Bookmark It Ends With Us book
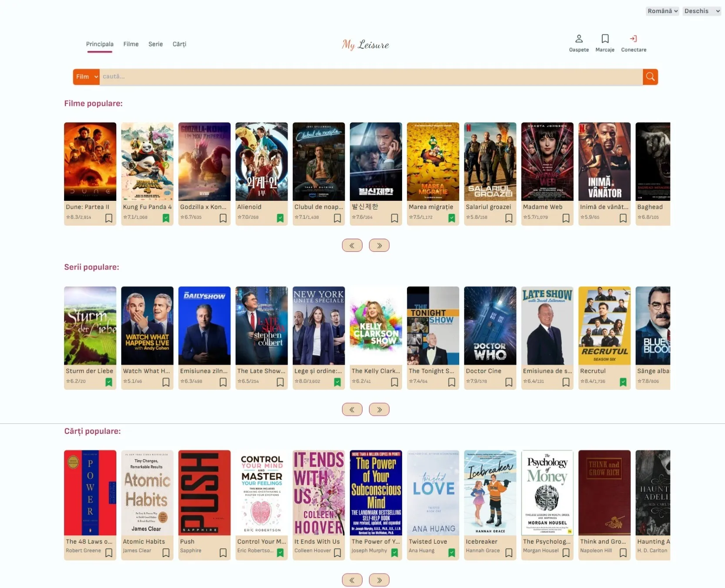Screen dimensions: 725x588 pyautogui.click(x=337, y=553)
